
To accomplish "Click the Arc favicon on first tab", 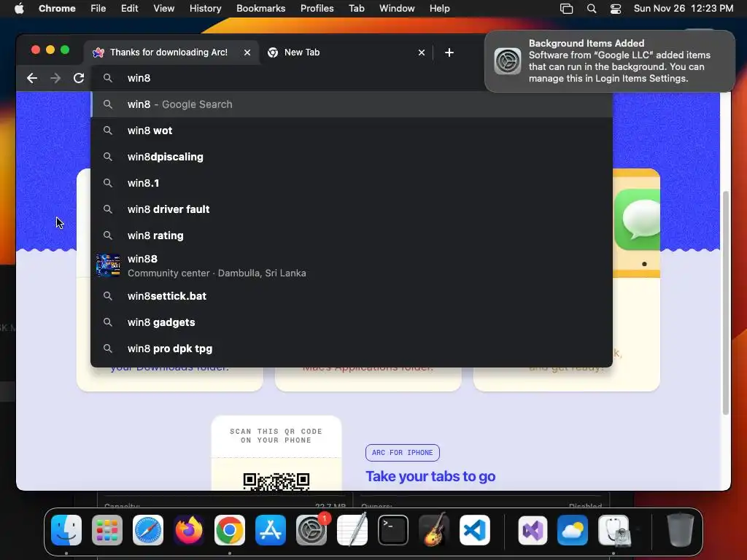I will pyautogui.click(x=98, y=52).
